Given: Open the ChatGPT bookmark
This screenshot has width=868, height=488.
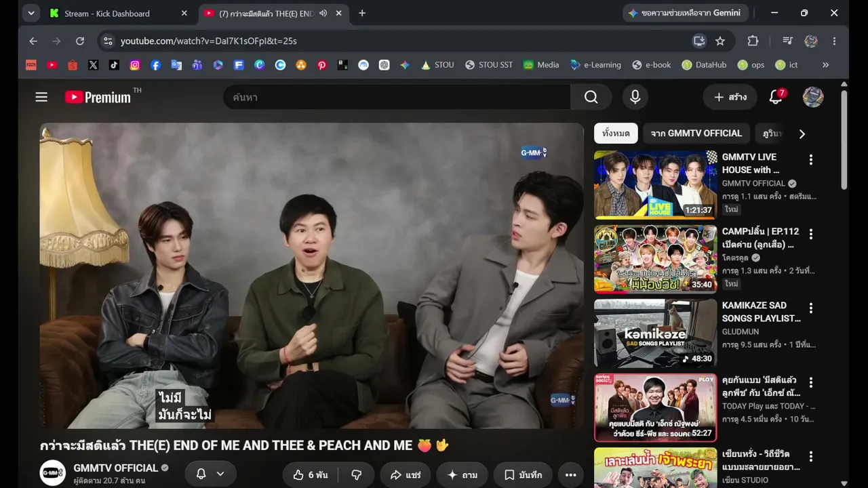Looking at the screenshot, I should click(x=384, y=65).
